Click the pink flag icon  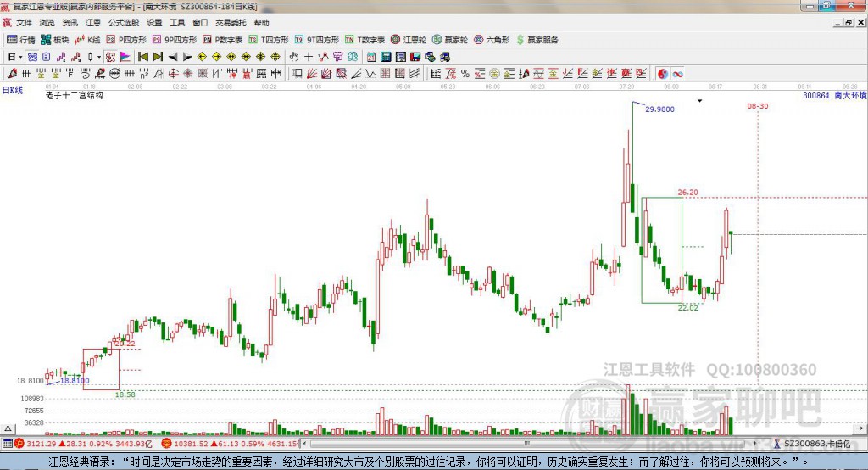(125, 57)
